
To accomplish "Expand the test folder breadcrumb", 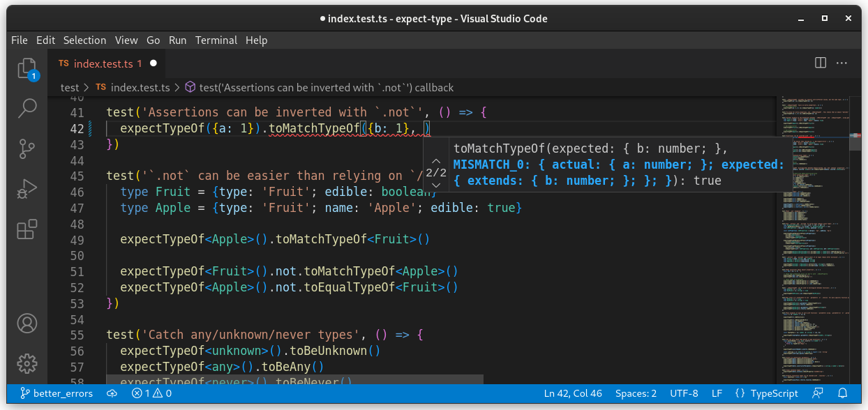I will tap(70, 87).
